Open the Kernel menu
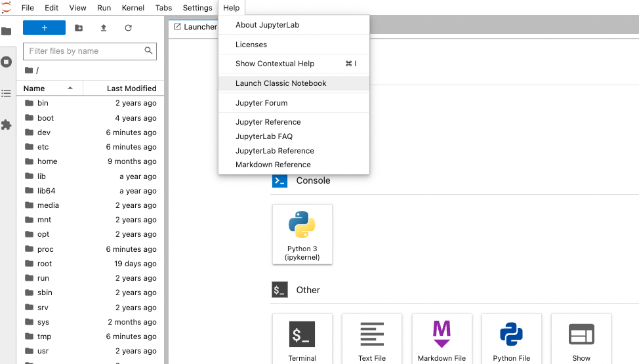 (133, 8)
